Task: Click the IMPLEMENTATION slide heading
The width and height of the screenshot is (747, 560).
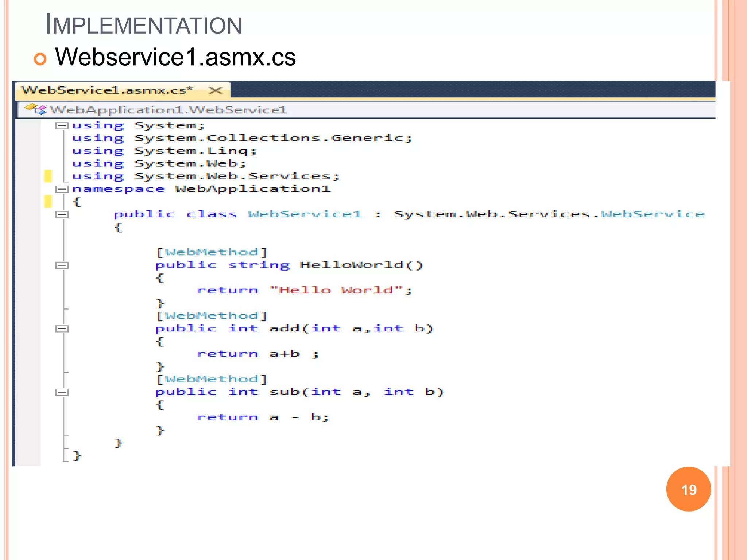Action: (x=144, y=24)
